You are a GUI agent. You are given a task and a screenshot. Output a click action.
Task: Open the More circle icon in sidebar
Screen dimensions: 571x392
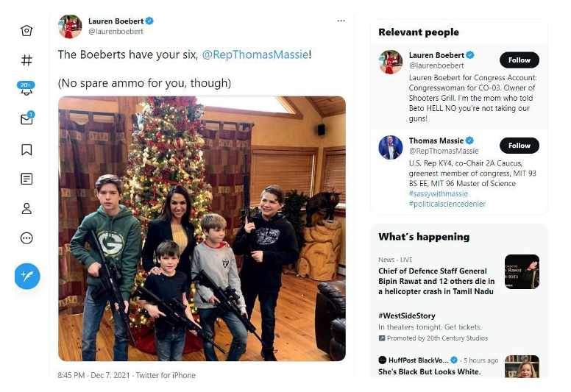(x=26, y=238)
